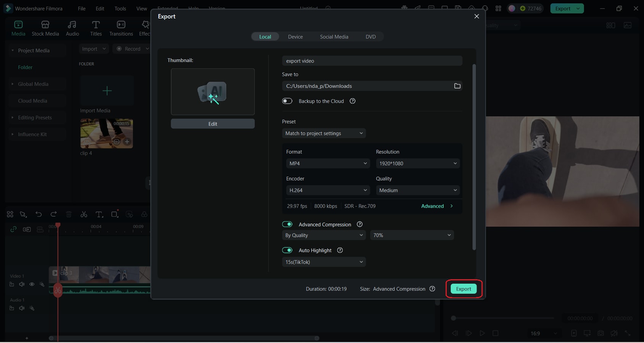This screenshot has height=343, width=644.
Task: Expand the Project Media tree item
Action: point(12,50)
